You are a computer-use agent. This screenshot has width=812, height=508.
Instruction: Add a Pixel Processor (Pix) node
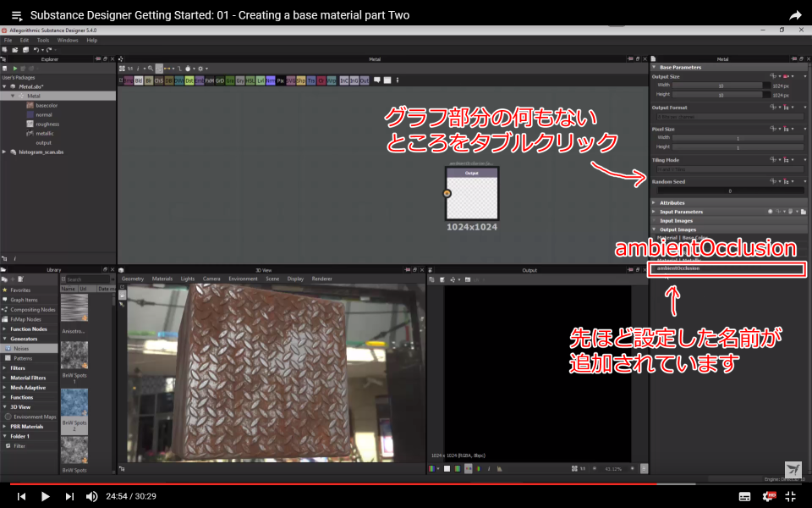click(281, 80)
